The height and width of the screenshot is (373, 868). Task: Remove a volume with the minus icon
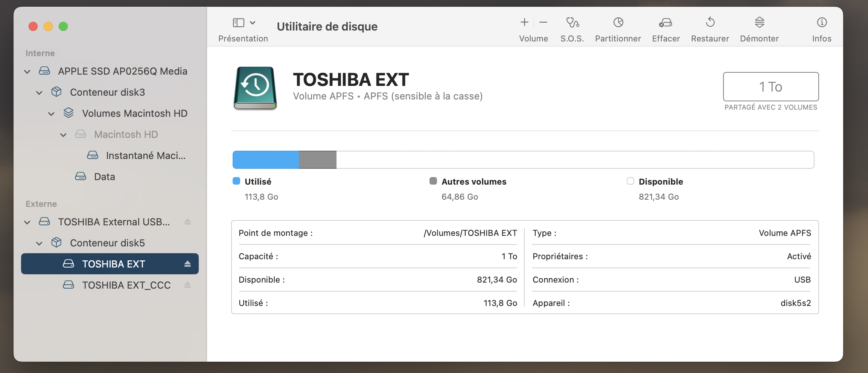click(x=543, y=23)
